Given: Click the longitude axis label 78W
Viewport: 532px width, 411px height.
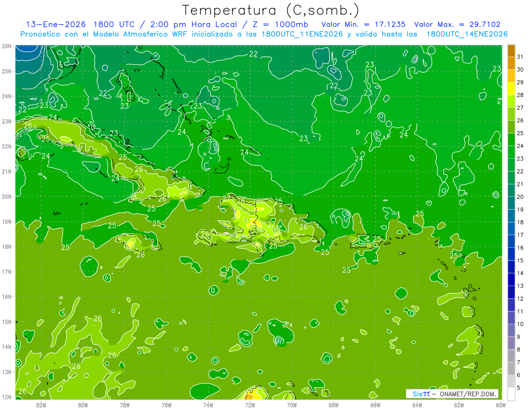Looking at the screenshot, I should 125,405.
